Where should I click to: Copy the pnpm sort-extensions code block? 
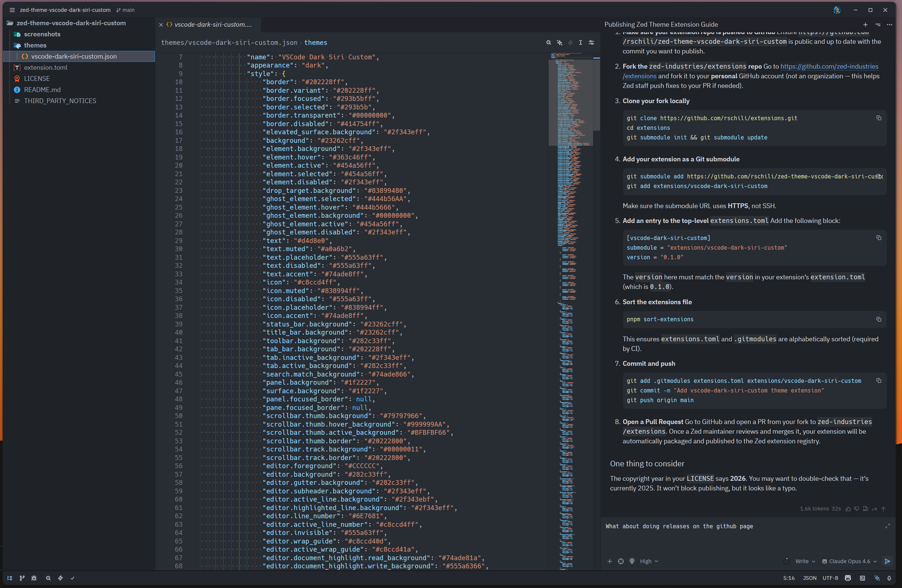click(879, 319)
